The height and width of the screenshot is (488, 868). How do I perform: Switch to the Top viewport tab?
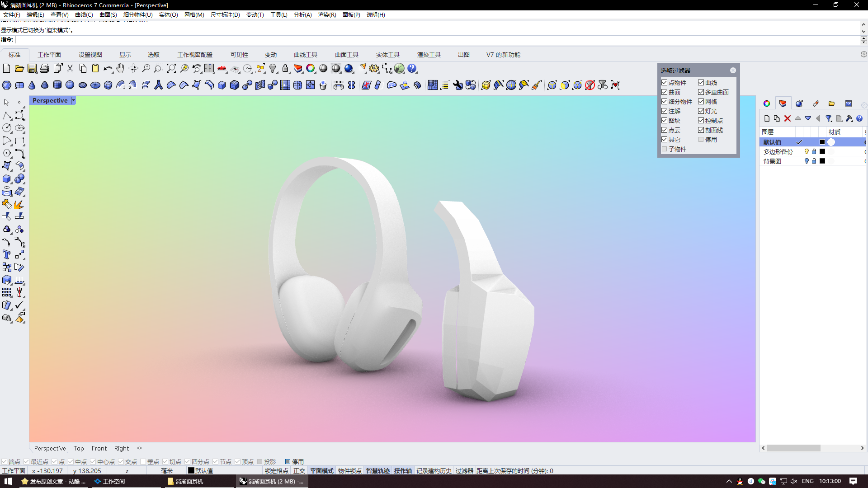tap(79, 448)
